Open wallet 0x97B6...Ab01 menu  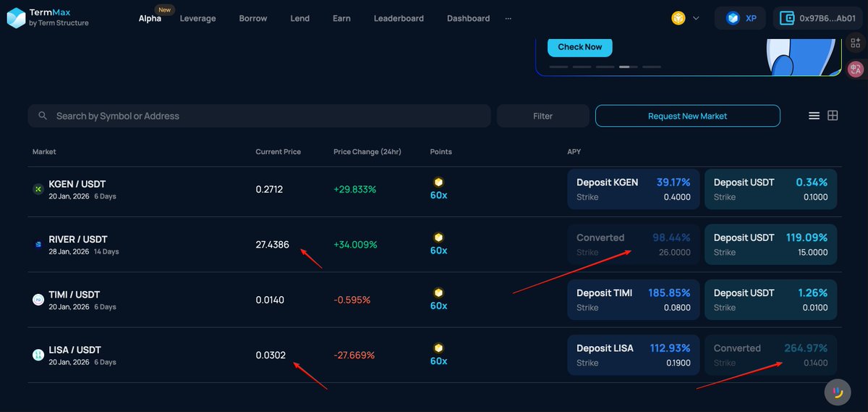(x=817, y=18)
